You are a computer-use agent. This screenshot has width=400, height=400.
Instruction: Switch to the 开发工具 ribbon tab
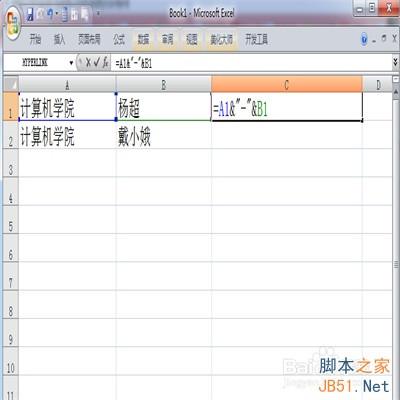[x=256, y=40]
